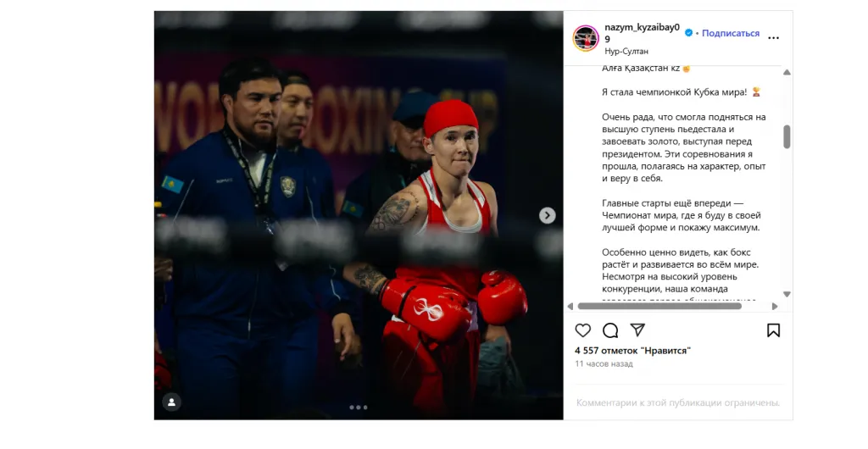Open nazym_kyzaibay09 profile picture
This screenshot has height=449, width=868.
click(x=586, y=39)
